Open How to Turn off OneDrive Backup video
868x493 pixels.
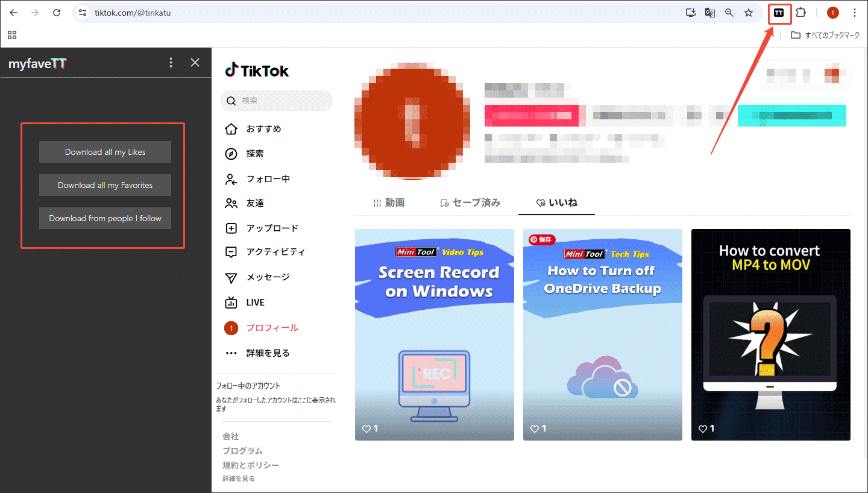tap(603, 334)
